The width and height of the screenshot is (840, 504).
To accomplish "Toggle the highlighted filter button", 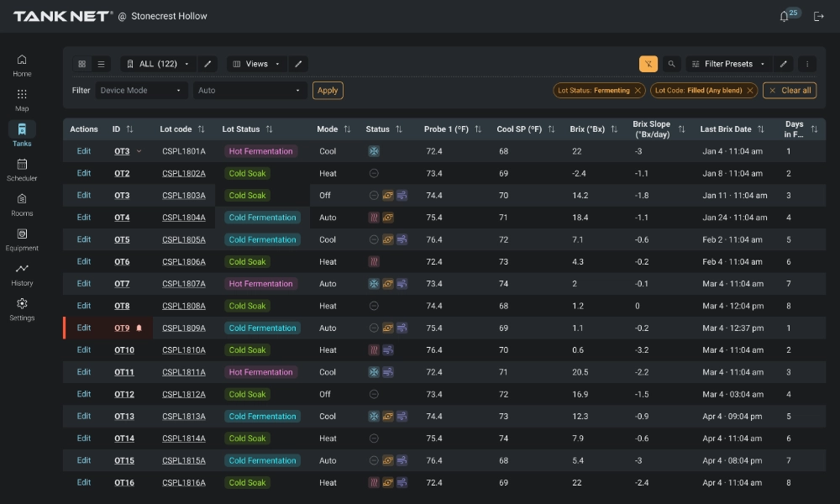I will point(648,64).
